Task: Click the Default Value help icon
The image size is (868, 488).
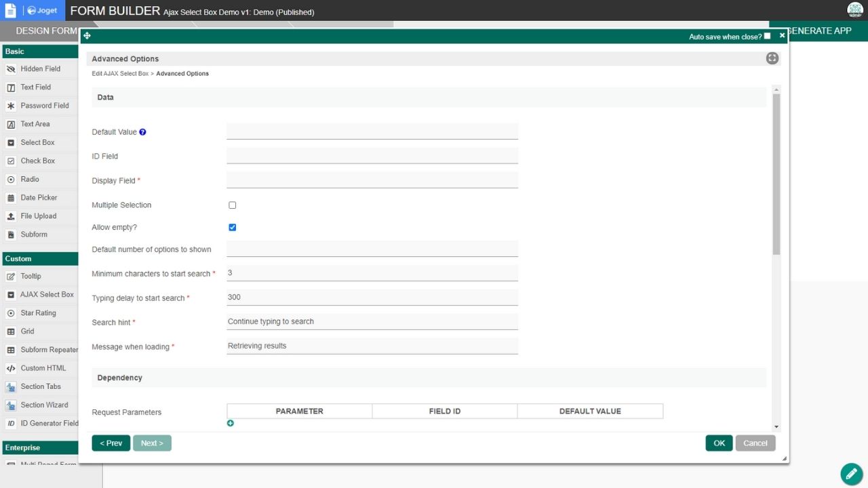Action: (142, 132)
